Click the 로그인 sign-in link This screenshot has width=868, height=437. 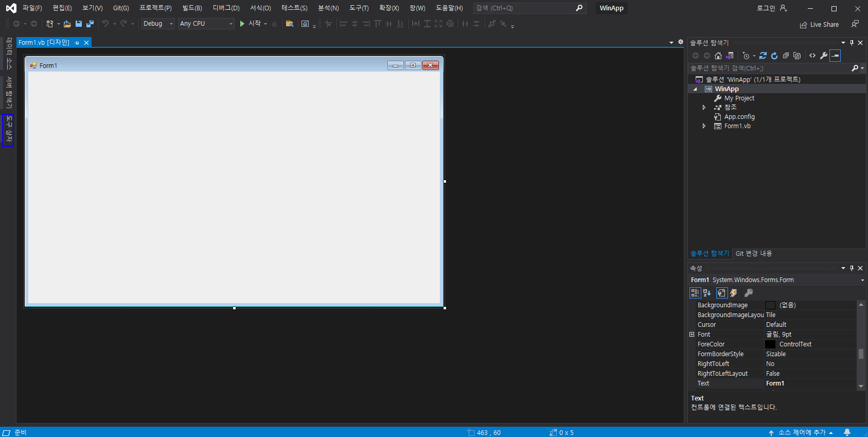(x=766, y=8)
